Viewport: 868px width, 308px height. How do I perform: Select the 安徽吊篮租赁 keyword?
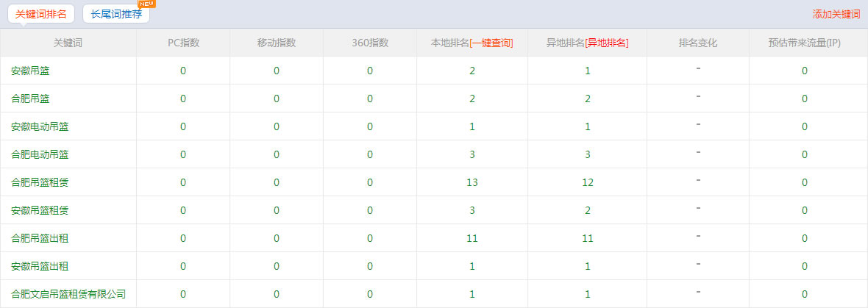(x=40, y=210)
